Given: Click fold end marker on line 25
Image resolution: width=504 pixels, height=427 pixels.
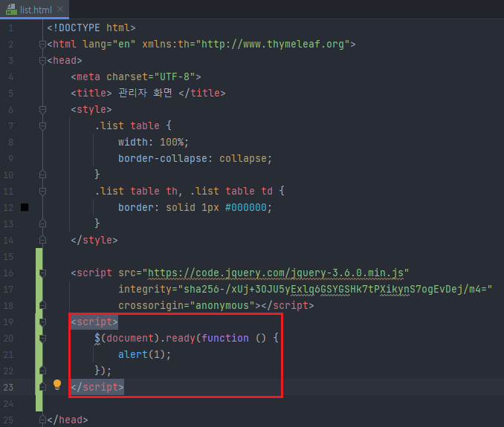Looking at the screenshot, I should point(42,420).
